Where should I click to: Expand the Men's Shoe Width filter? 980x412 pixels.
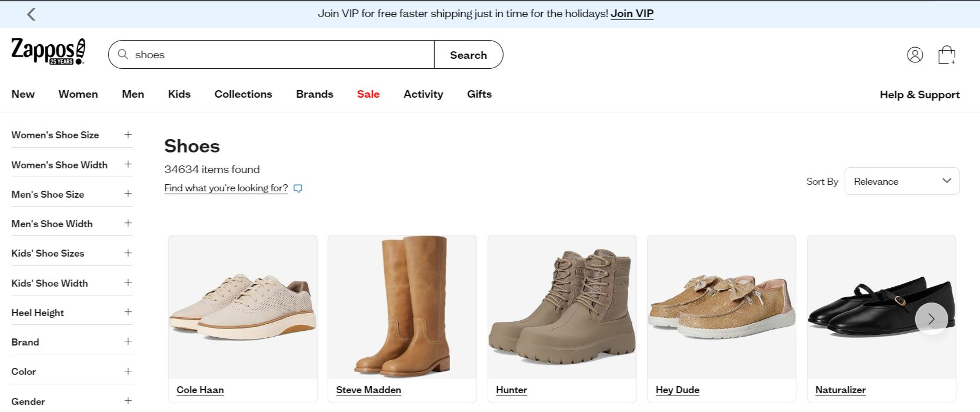click(72, 224)
